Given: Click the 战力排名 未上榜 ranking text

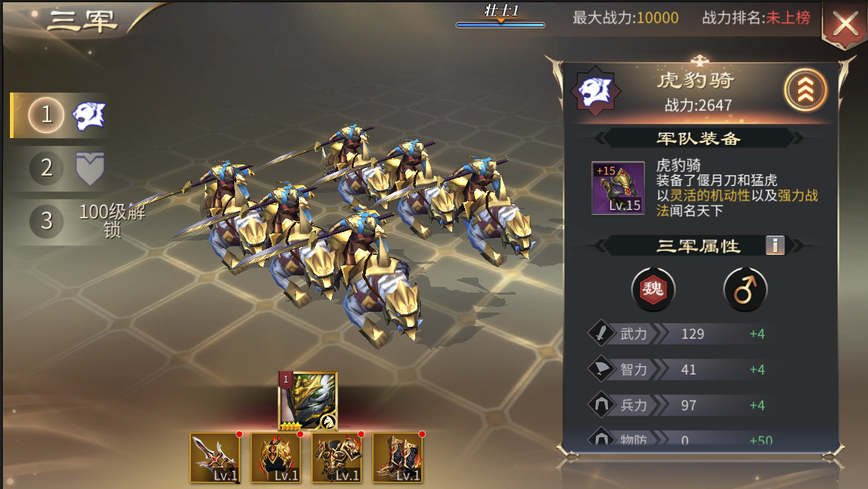Looking at the screenshot, I should click(756, 18).
